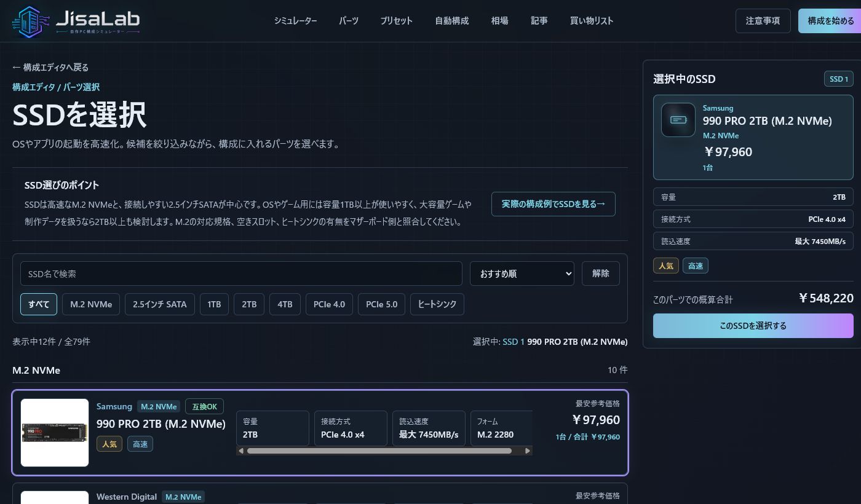
Task: Click the 接続方式 PCIe 4.0 x4 row in the side panel
Action: click(x=753, y=219)
